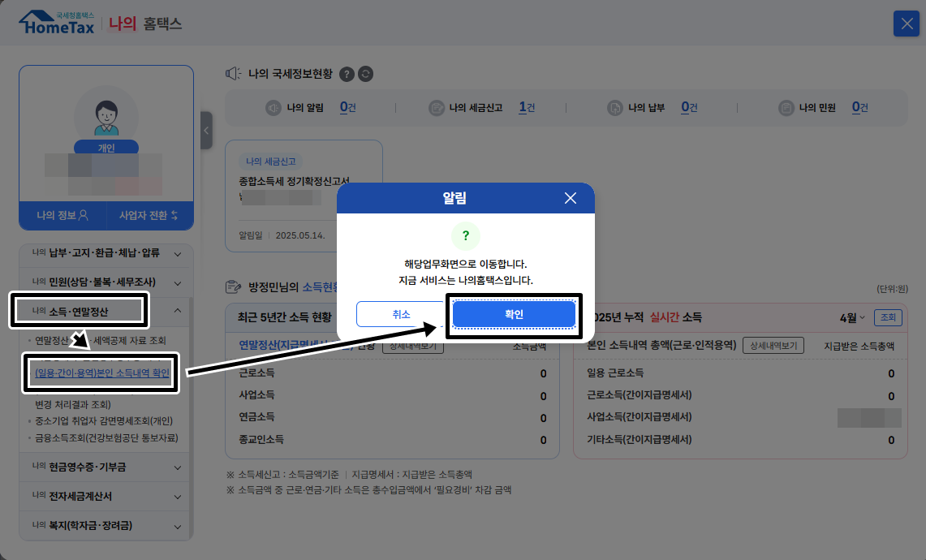Viewport: 926px width, 560px height.
Task: Click the megaphone icon beside 나의 국세정보현황
Action: 233,74
